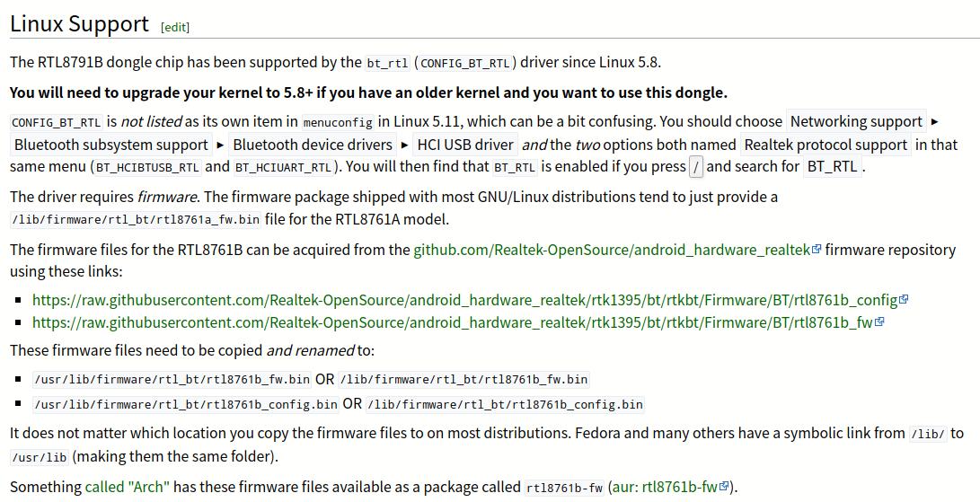The image size is (980, 502).
Task: Click the arrow after Bluetooth device drivers
Action: (x=404, y=145)
